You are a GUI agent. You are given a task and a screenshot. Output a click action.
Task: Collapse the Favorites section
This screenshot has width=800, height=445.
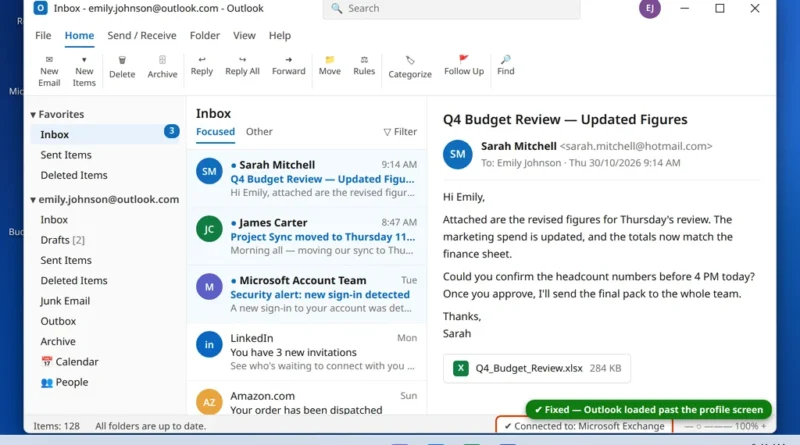click(33, 115)
